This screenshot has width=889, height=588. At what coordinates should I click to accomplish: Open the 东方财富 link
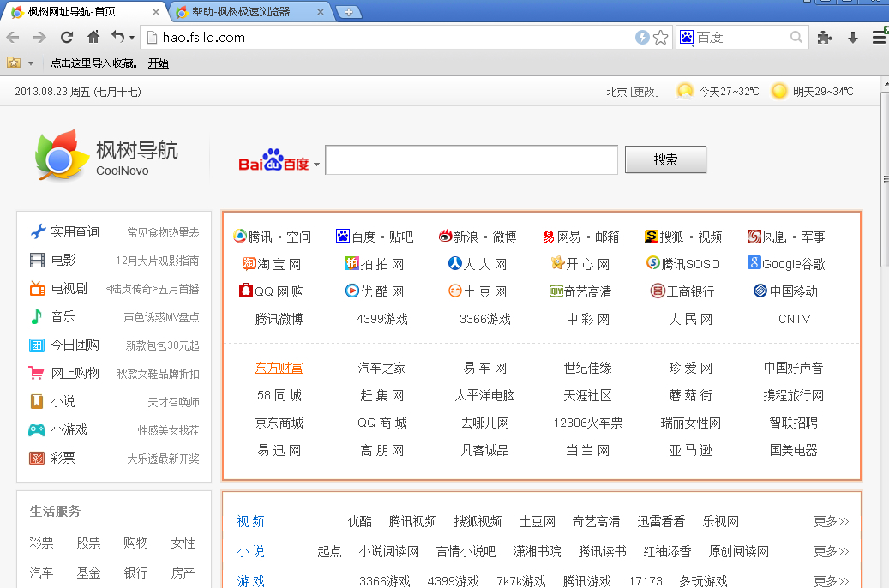point(279,368)
